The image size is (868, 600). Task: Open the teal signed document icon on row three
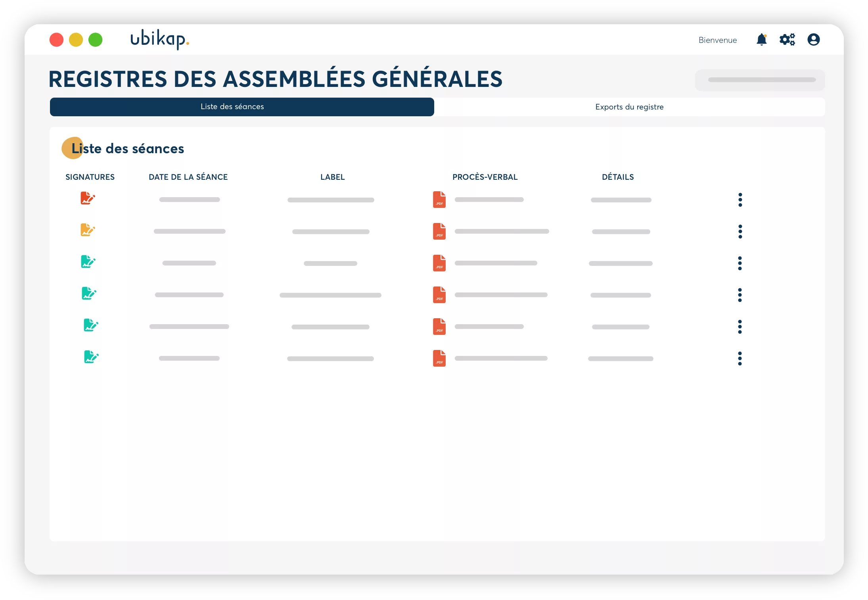(x=89, y=262)
